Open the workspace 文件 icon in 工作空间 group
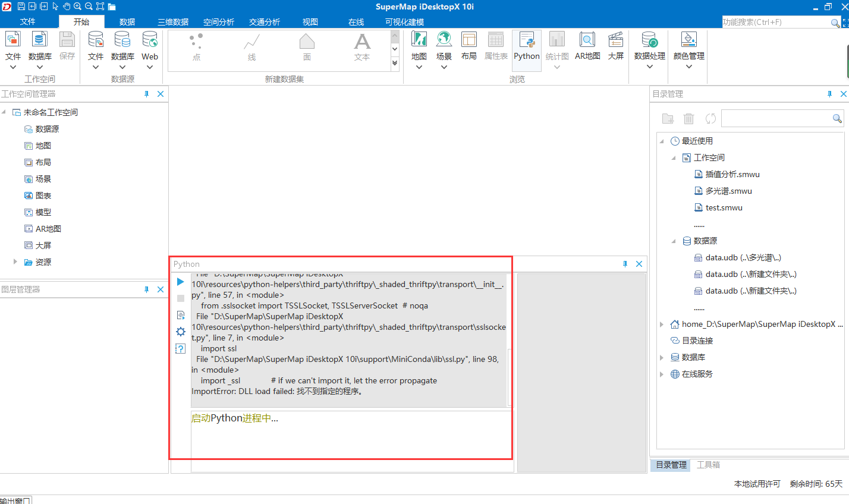This screenshot has width=849, height=504. [x=13, y=39]
